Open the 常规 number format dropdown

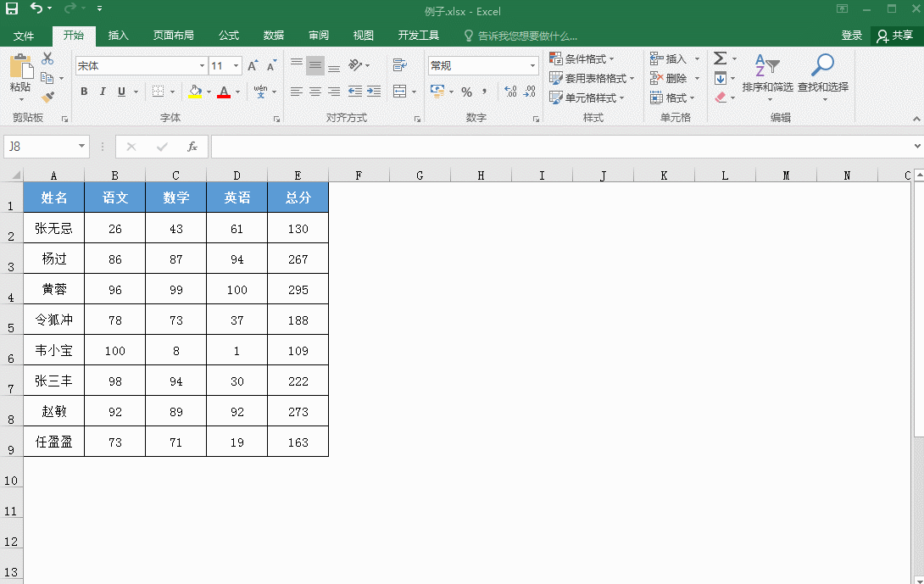pos(532,66)
